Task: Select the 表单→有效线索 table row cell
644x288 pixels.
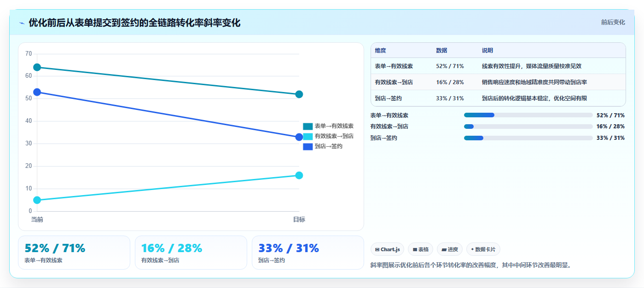Action: pyautogui.click(x=394, y=66)
